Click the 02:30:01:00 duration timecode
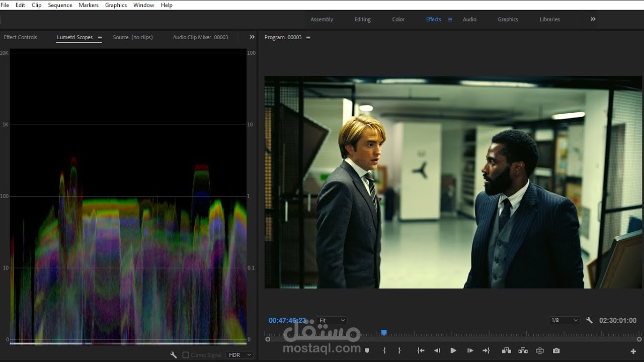 click(x=618, y=320)
